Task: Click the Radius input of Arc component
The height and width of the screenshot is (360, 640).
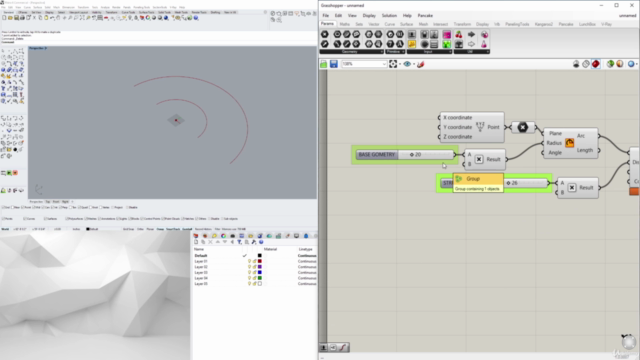Action: pos(554,143)
